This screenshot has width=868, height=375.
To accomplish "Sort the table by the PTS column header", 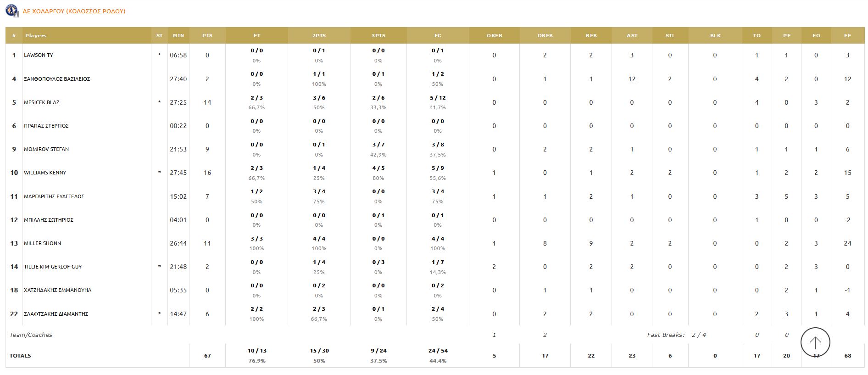I will 207,35.
